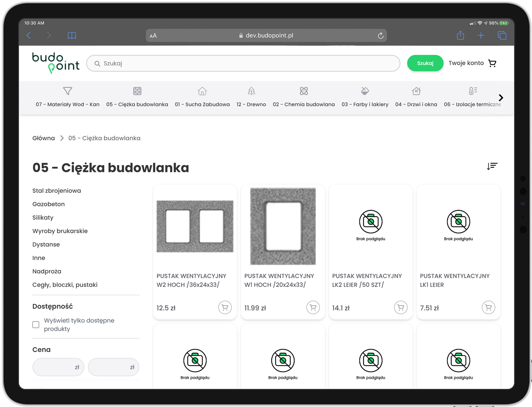Open PUSTAK WENTYLACYJNY W2 HOCH /36x24x33/ title
This screenshot has height=407, width=532.
click(192, 280)
